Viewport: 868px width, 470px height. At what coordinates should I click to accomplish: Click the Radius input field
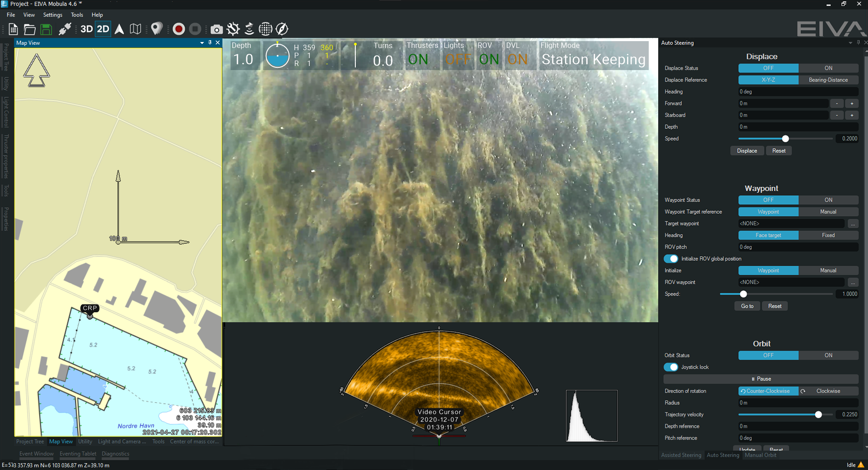pos(798,403)
